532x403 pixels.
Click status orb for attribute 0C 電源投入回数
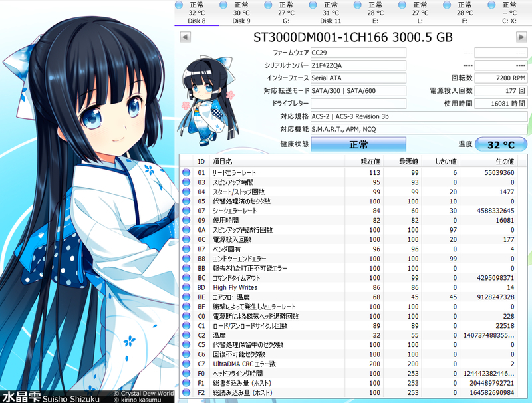point(186,239)
